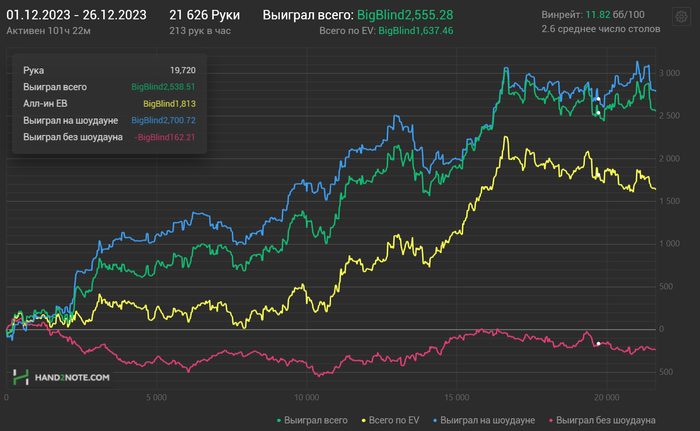The height and width of the screenshot is (431, 700).
Task: Click the 21 626 Руки hands count
Action: tap(204, 15)
